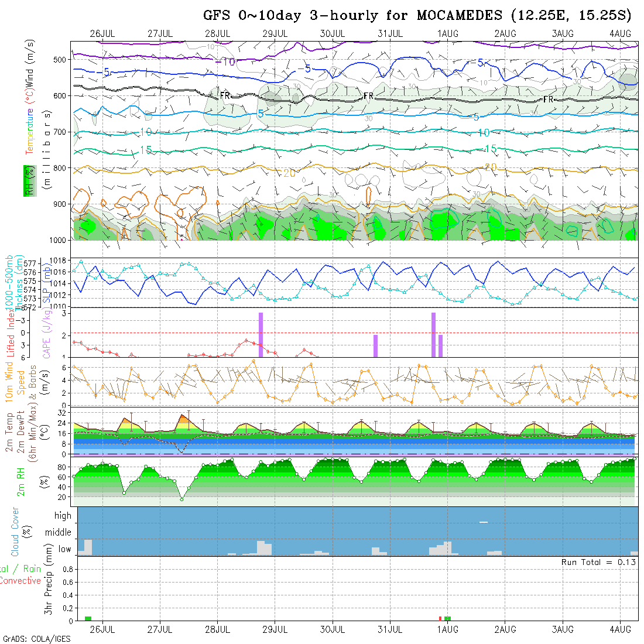Click the tallest 1AUG CAPE purple bar
The height and width of the screenshot is (644, 644).
[433, 335]
